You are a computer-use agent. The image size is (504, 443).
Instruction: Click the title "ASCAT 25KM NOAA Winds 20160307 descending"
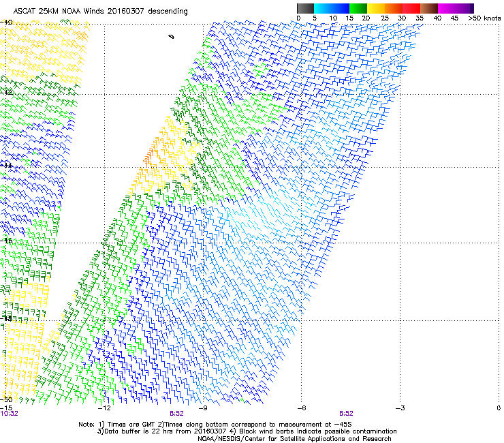100,11
